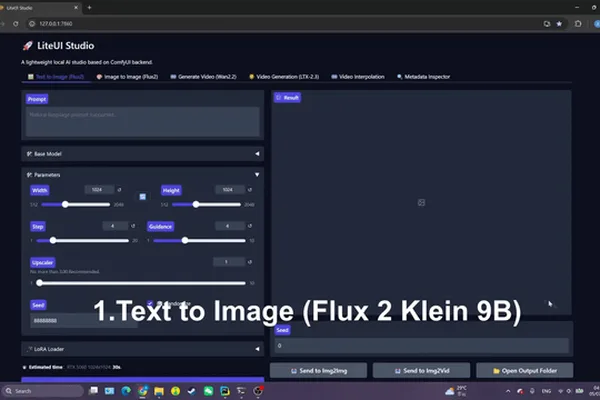Bookmark this page with the star icon
Image resolution: width=600 pixels, height=400 pixels.
coord(559,24)
